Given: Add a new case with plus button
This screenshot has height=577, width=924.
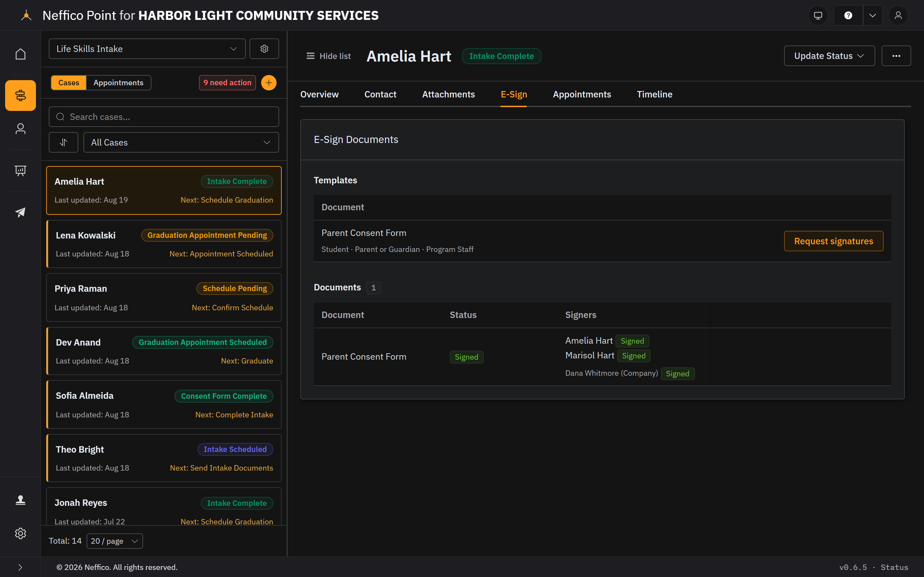Looking at the screenshot, I should coord(269,83).
